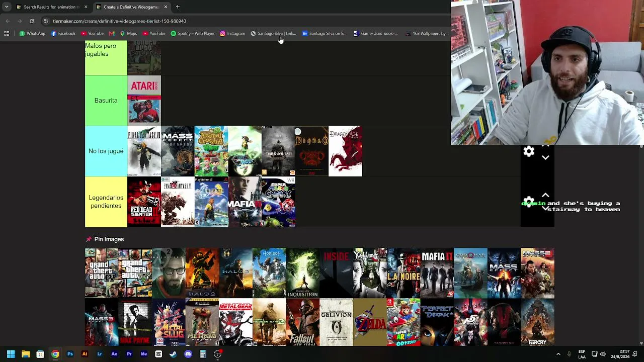Open the Chrome apps grid
Screen dimensions: 644x362
point(7,34)
